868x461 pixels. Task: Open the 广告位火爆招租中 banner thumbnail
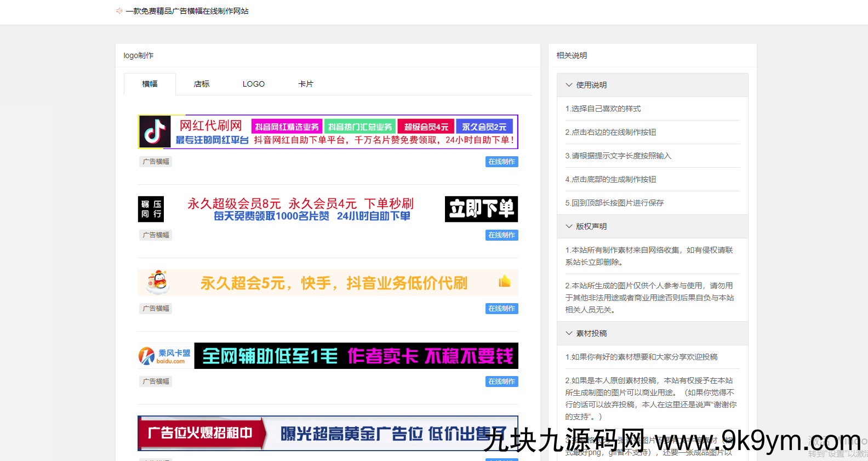tap(328, 433)
